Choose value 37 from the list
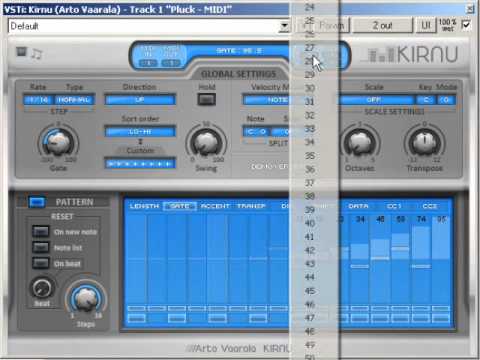Image resolution: width=480 pixels, height=360 pixels. pos(313,183)
